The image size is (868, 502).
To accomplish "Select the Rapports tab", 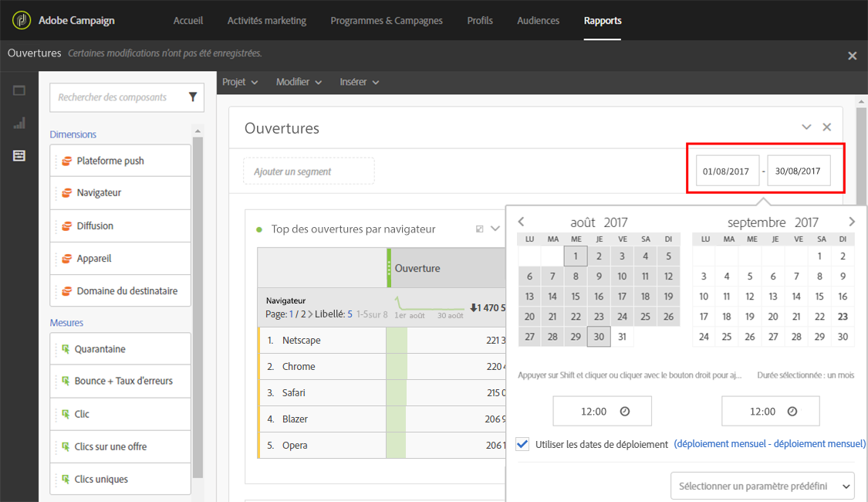I will point(603,21).
